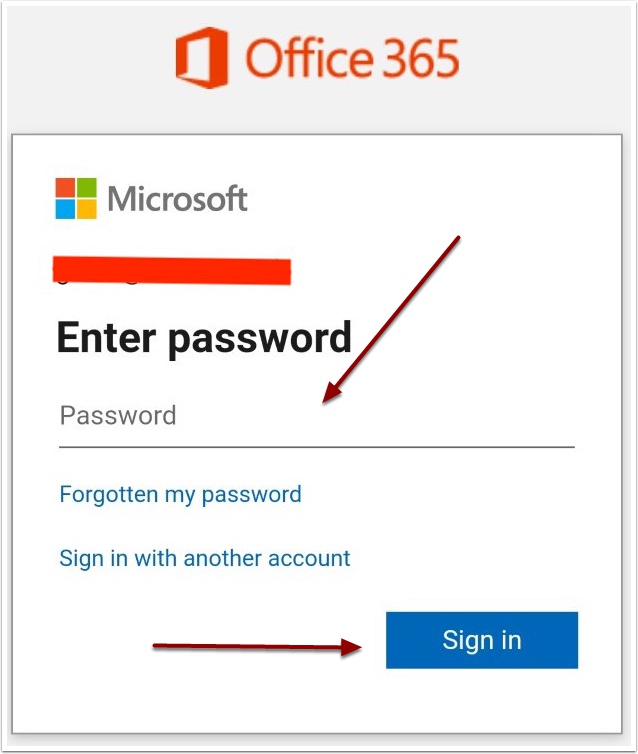Click the Enter password heading

[204, 339]
